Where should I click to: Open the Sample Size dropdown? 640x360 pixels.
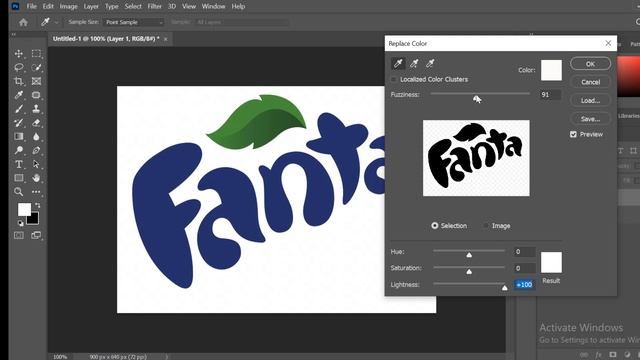pyautogui.click(x=134, y=22)
